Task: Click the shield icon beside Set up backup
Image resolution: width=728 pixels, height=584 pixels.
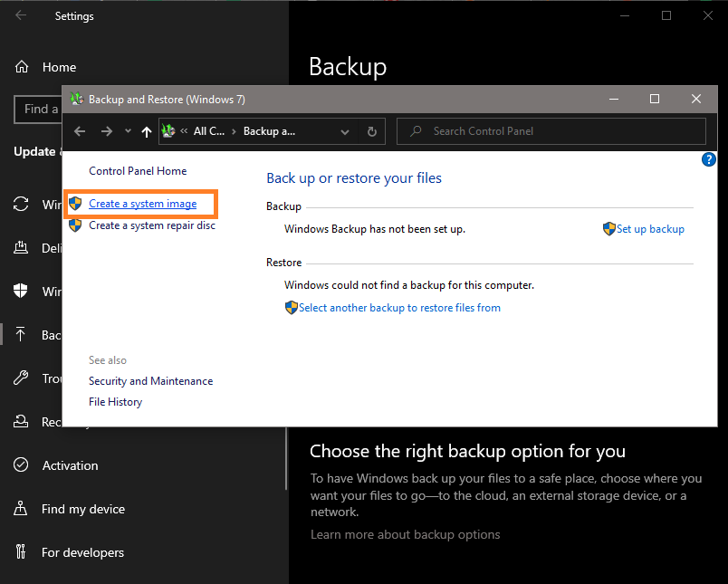Action: tap(609, 228)
